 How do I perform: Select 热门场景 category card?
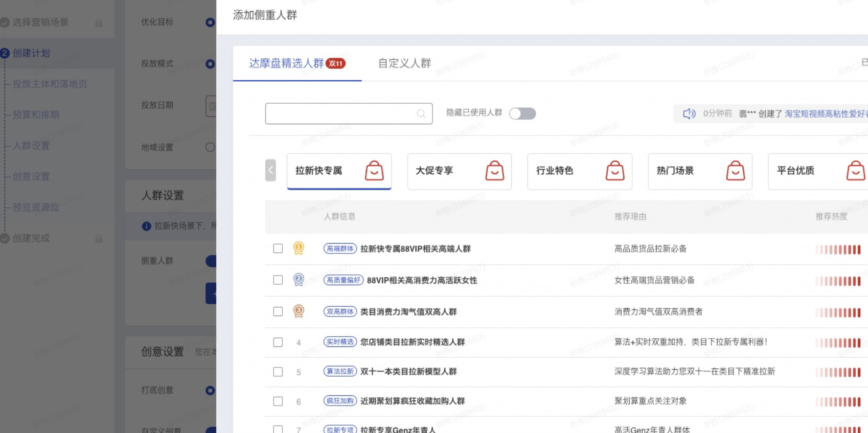click(700, 171)
